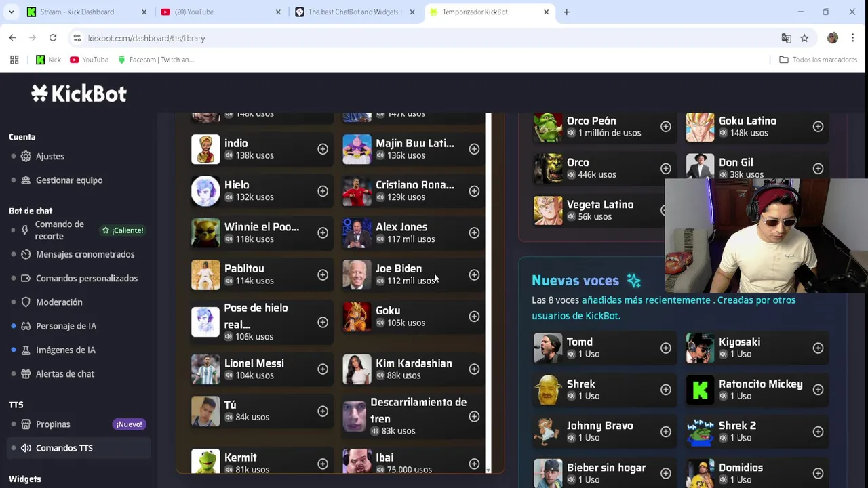The image size is (868, 488).
Task: Open the browser apps grid icon
Action: [14, 60]
